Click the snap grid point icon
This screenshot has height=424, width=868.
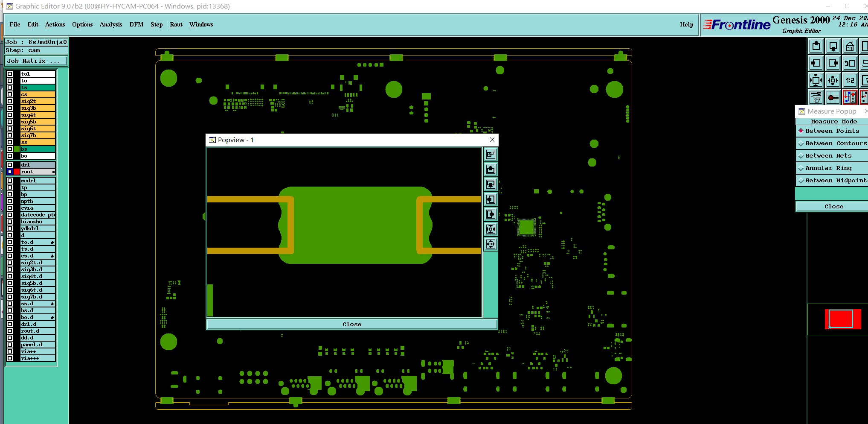[x=833, y=97]
